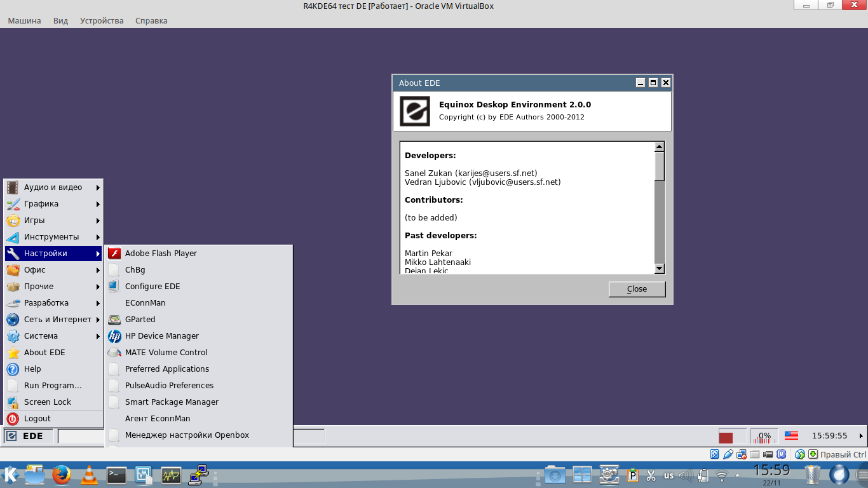Expand the Разработка submenu arrow
Image resolution: width=868 pixels, height=488 pixels.
pyautogui.click(x=98, y=303)
